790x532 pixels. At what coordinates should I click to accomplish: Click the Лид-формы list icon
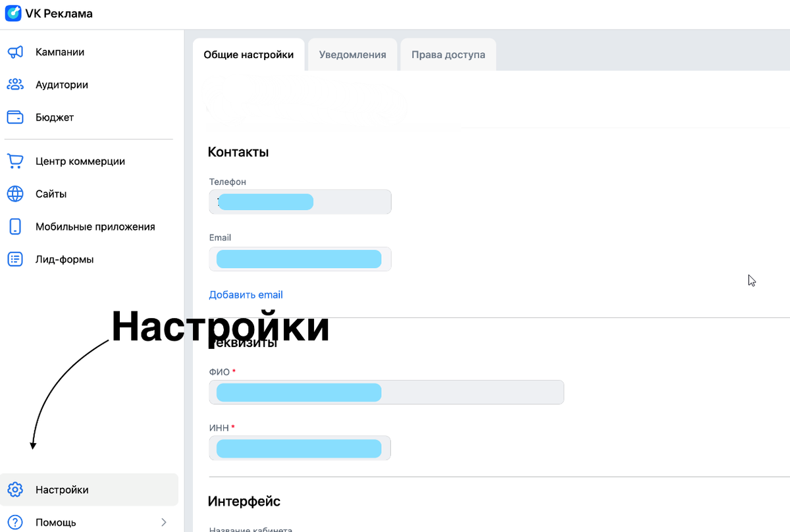(x=15, y=259)
